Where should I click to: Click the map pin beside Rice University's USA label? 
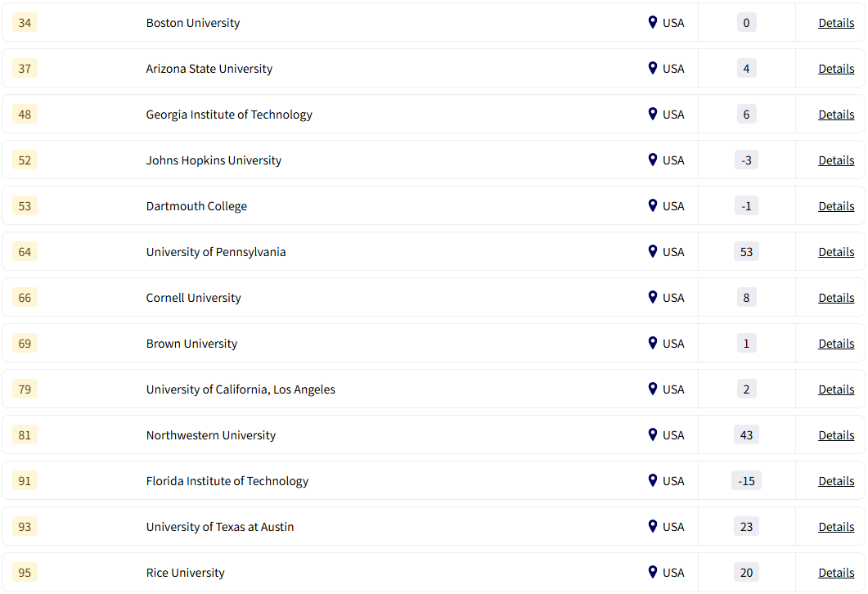coord(652,572)
